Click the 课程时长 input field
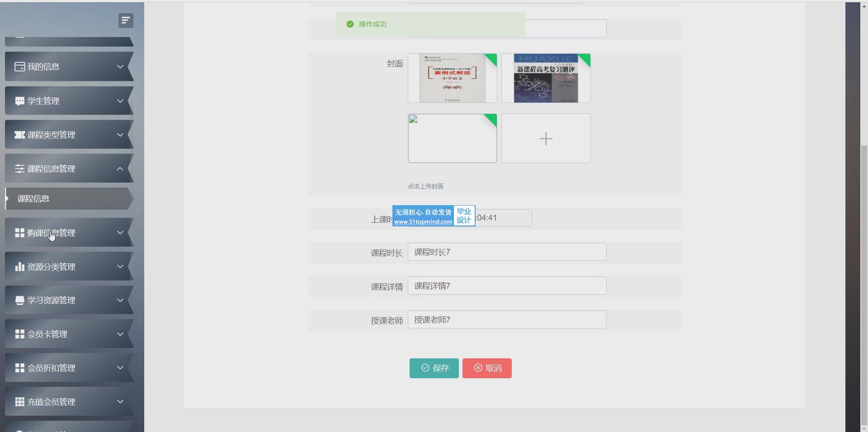The width and height of the screenshot is (868, 432). pyautogui.click(x=507, y=252)
